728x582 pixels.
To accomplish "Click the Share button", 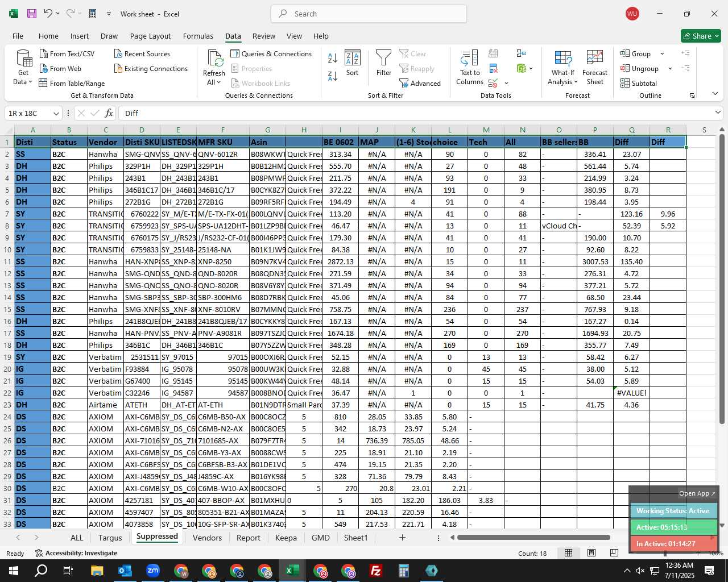I will (x=701, y=36).
